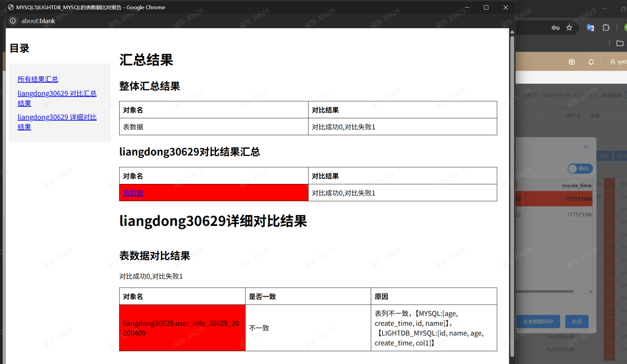Image resolution: width=627 pixels, height=364 pixels.
Task: Follow the 表数据 link in the red cell
Action: click(x=133, y=193)
